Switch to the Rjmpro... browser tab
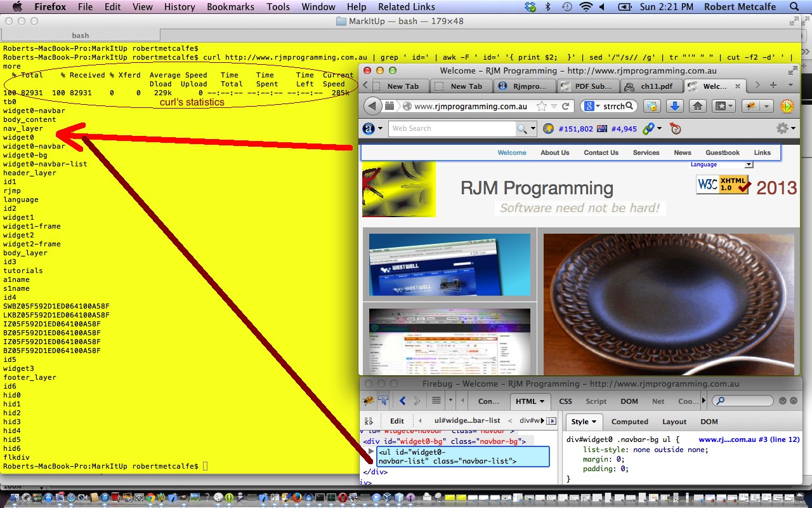Viewport: 812px width, 508px height. pos(524,86)
